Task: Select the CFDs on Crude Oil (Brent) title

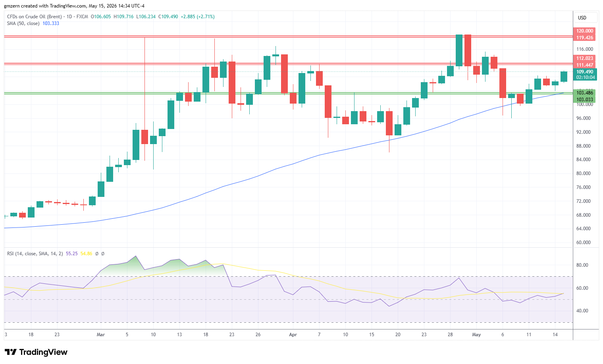Action: 35,17
